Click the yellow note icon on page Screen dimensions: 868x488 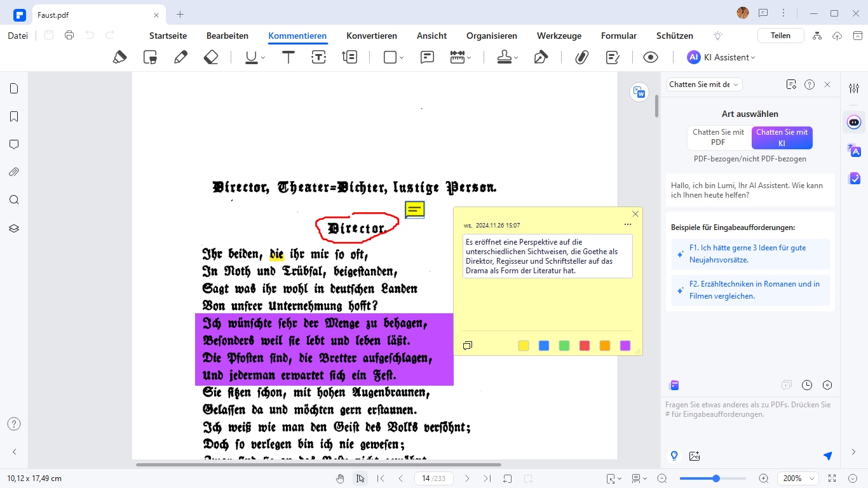point(415,209)
